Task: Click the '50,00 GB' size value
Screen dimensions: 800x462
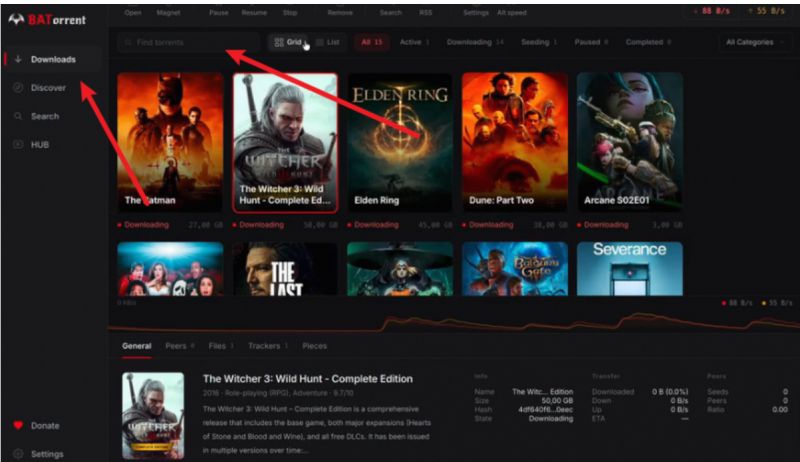Action: pyautogui.click(x=557, y=401)
